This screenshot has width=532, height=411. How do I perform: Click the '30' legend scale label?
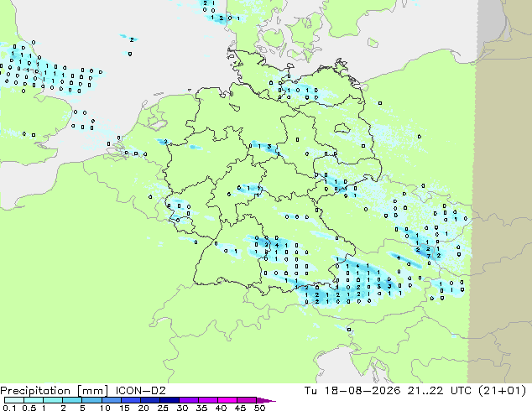(x=182, y=408)
